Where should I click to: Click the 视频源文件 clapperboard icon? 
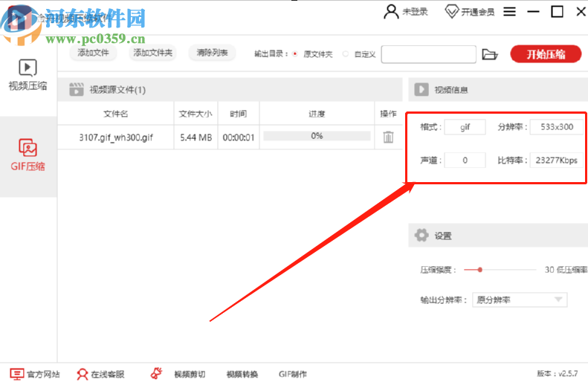pos(77,90)
